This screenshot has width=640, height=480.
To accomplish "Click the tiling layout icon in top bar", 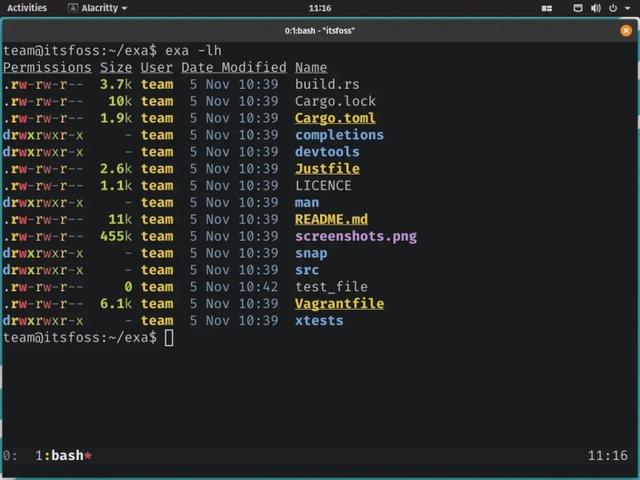I will (547, 8).
